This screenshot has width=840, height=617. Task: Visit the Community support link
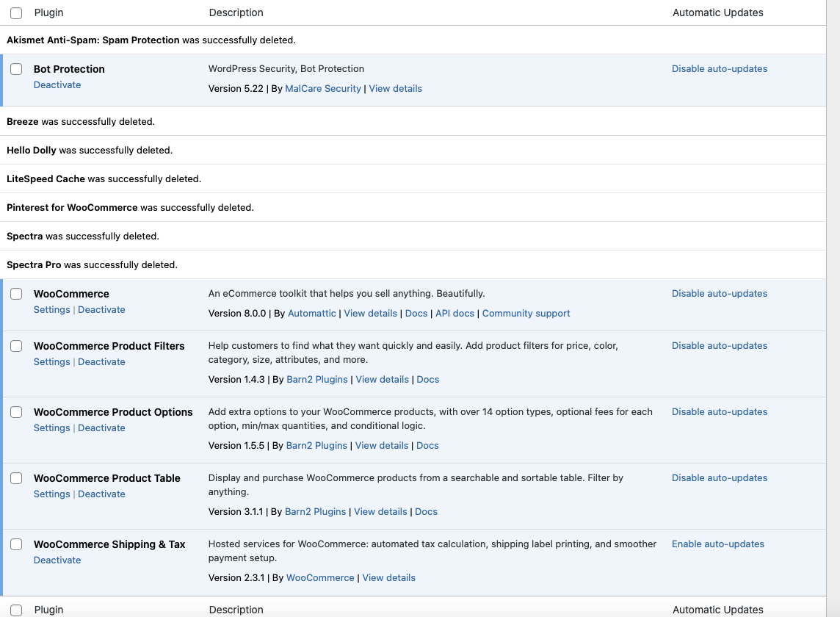(526, 313)
